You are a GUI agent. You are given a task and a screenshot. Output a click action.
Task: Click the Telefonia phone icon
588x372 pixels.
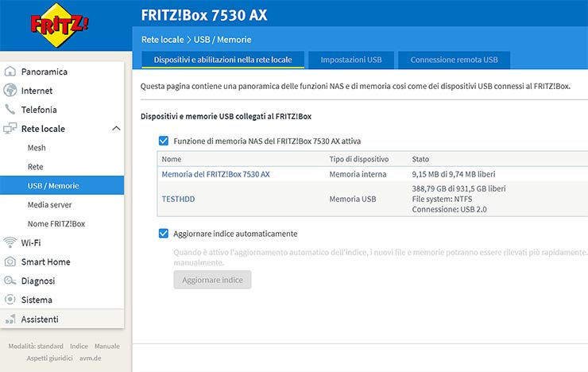(10, 110)
